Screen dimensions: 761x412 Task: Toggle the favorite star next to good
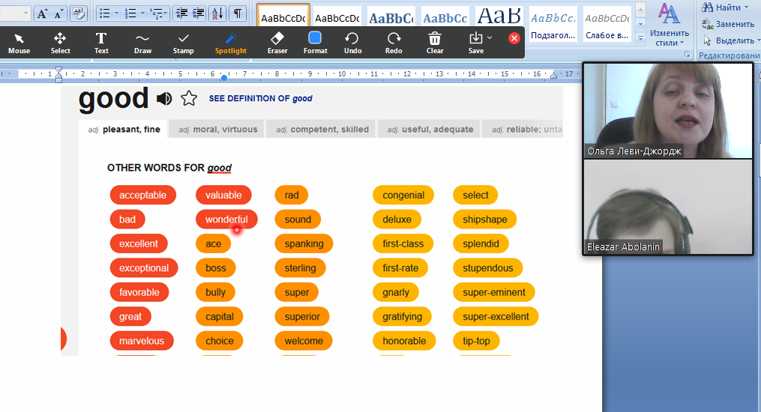coord(188,99)
